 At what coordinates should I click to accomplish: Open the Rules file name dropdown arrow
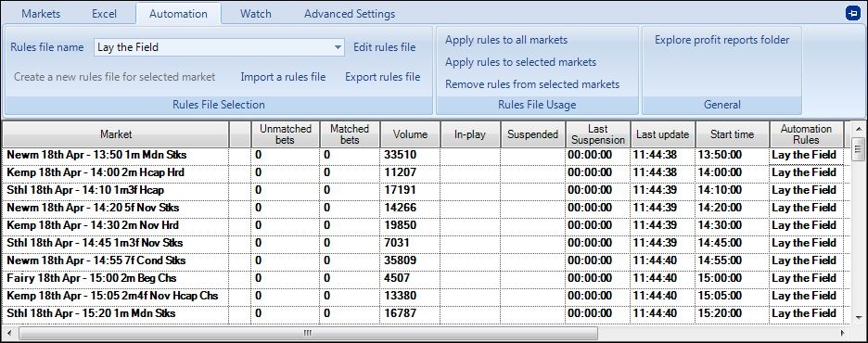click(x=338, y=47)
